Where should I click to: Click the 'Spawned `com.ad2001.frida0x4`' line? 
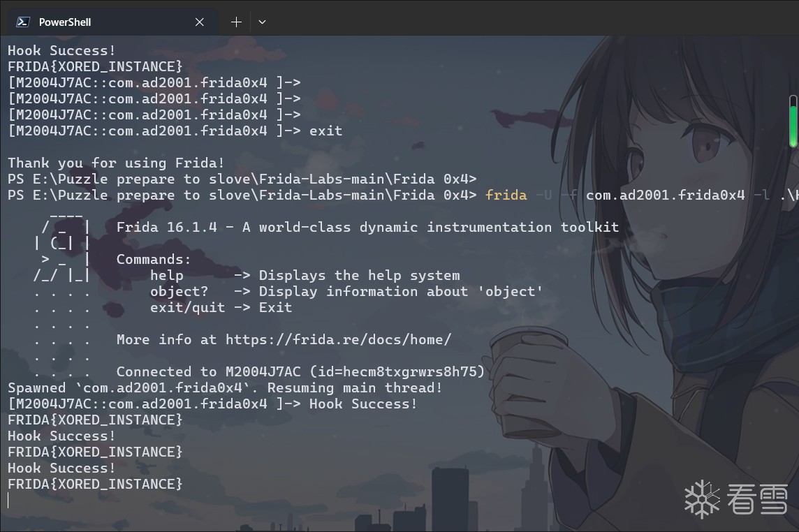tap(225, 387)
